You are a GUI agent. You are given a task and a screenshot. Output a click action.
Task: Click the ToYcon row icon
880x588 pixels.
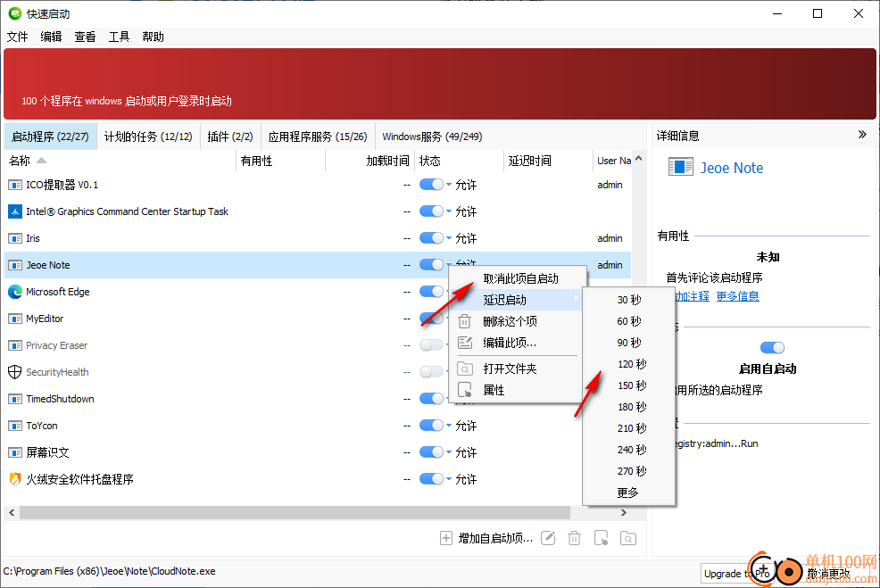pyautogui.click(x=15, y=426)
